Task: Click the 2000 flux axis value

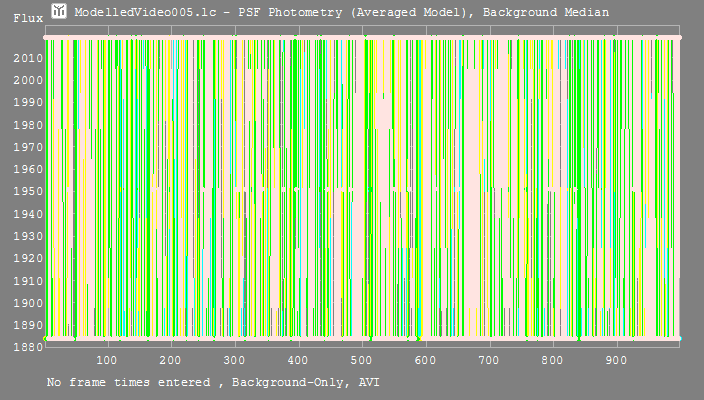Action: pyautogui.click(x=28, y=80)
